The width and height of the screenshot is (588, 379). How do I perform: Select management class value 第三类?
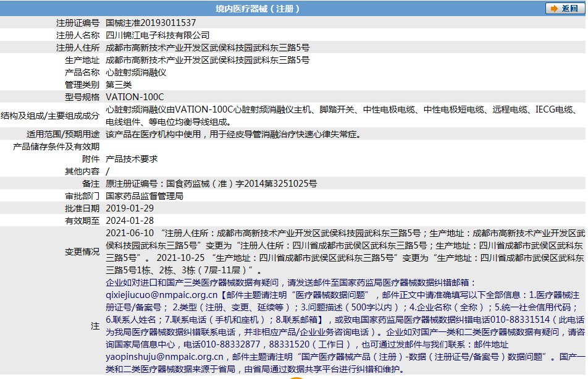tap(119, 85)
